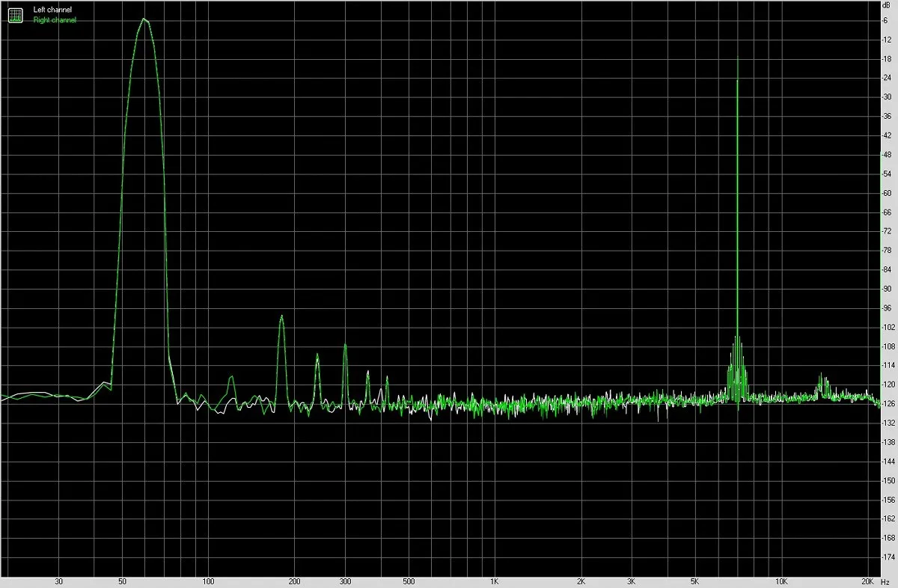This screenshot has height=588, width=898.
Task: Click the -42 dB axis value
Action: click(x=888, y=135)
